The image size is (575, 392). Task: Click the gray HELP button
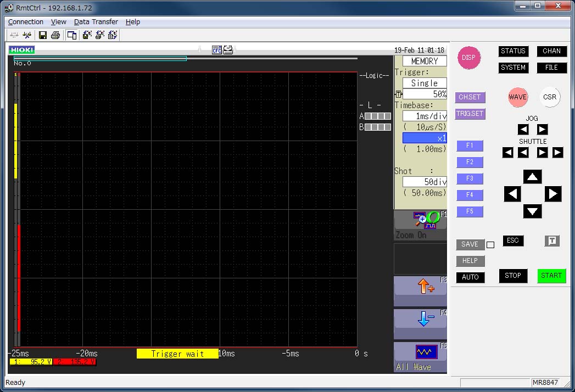tap(470, 261)
